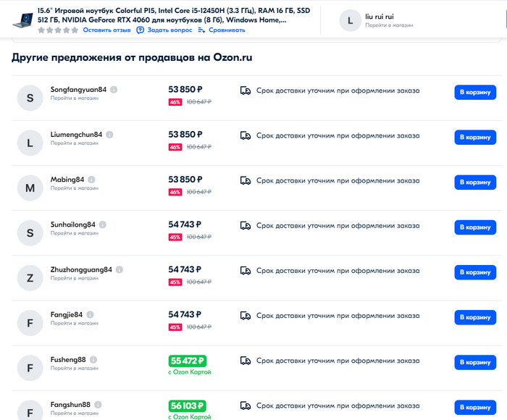Add Fangjie84 offer to cart
The height and width of the screenshot is (420, 507).
[x=475, y=316]
